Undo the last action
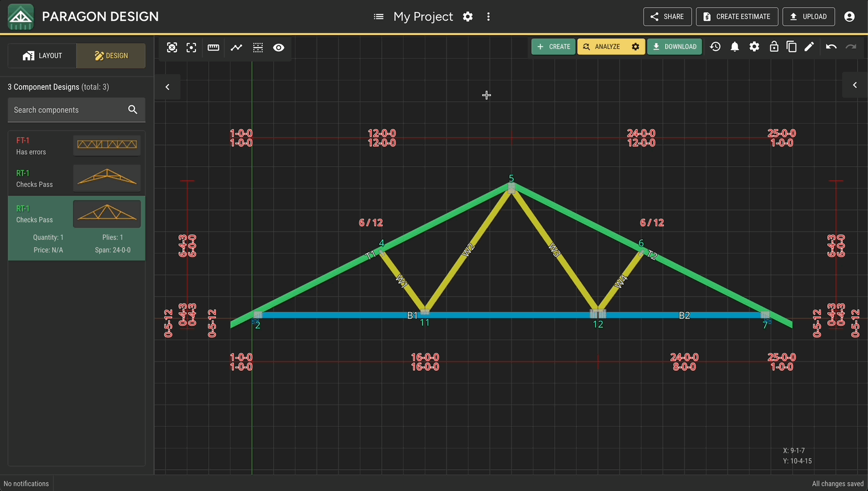This screenshot has width=868, height=491. point(831,47)
